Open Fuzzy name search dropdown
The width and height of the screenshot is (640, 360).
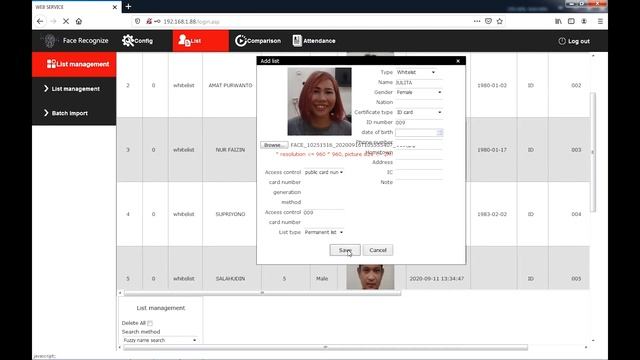pyautogui.click(x=160, y=340)
